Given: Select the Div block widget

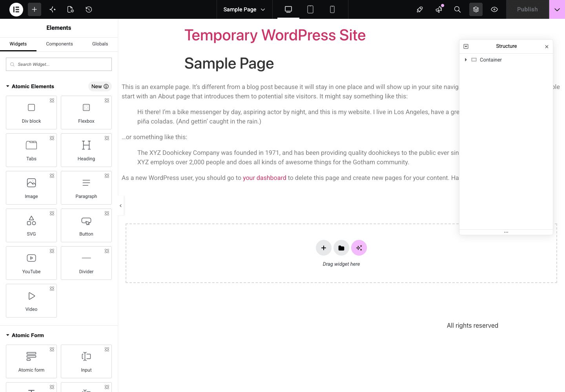Looking at the screenshot, I should click(x=31, y=113).
